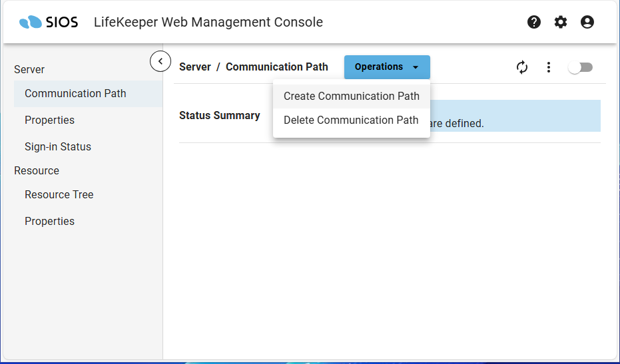
Task: Click the Operations dropdown button
Action: 379,67
